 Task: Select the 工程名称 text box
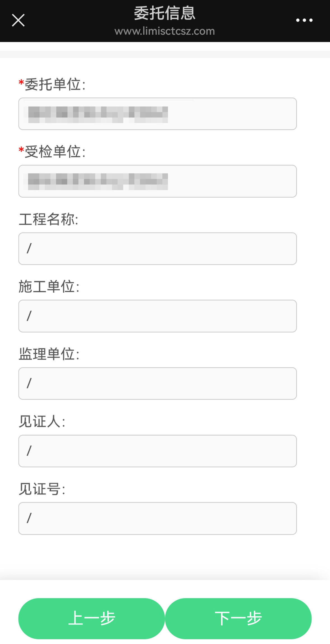[157, 248]
